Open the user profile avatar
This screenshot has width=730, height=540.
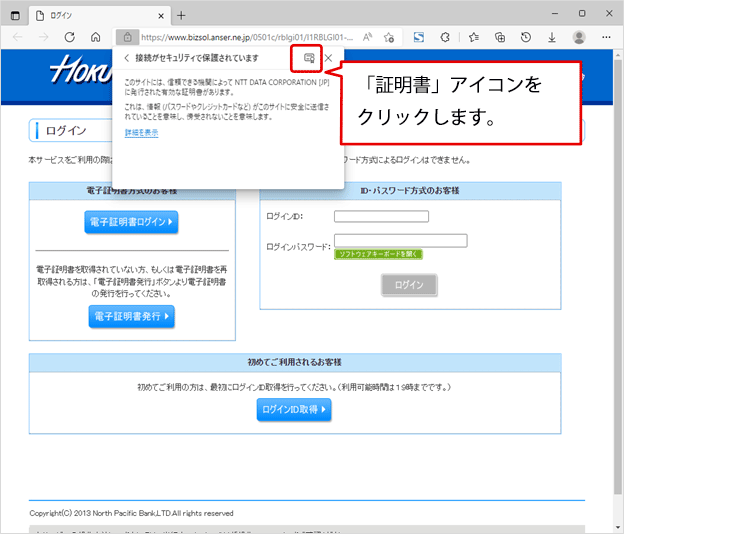click(x=579, y=36)
